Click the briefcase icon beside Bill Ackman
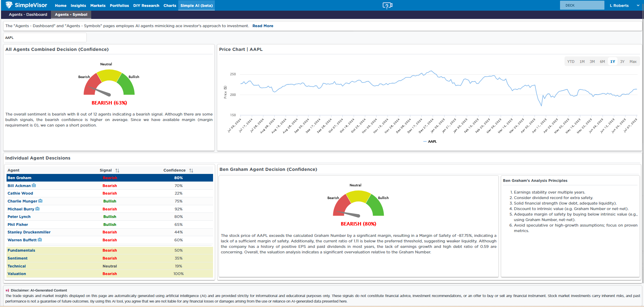This screenshot has height=307, width=644. (34, 185)
